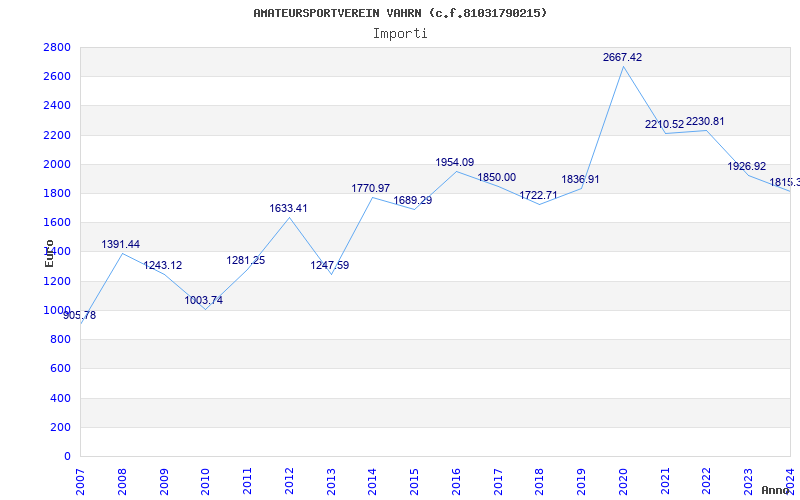Select the 1850.00 data label
Image resolution: width=800 pixels, height=500 pixels.
(x=496, y=178)
